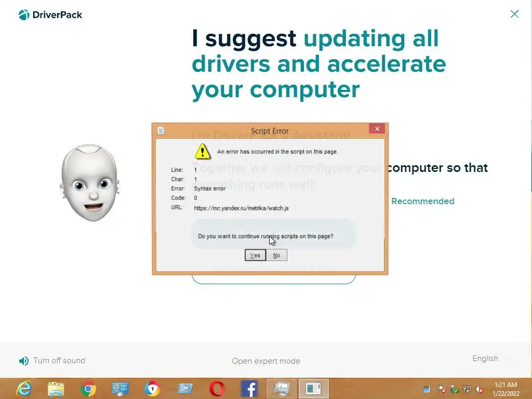This screenshot has width=532, height=399.
Task: Launch Opera from the taskbar
Action: click(x=217, y=389)
